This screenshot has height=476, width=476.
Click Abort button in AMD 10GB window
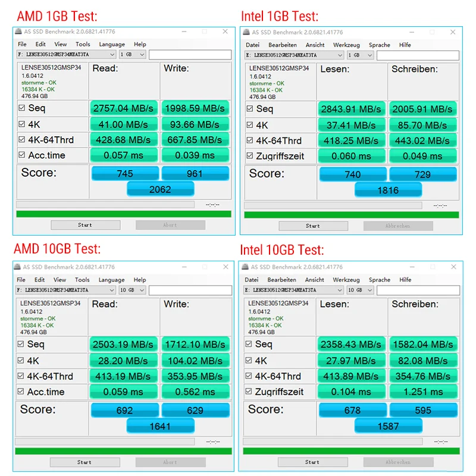pyautogui.click(x=170, y=462)
